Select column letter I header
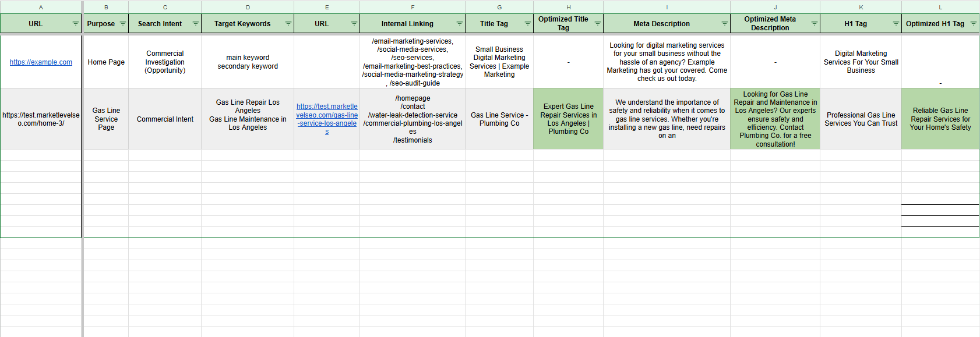 667,7
